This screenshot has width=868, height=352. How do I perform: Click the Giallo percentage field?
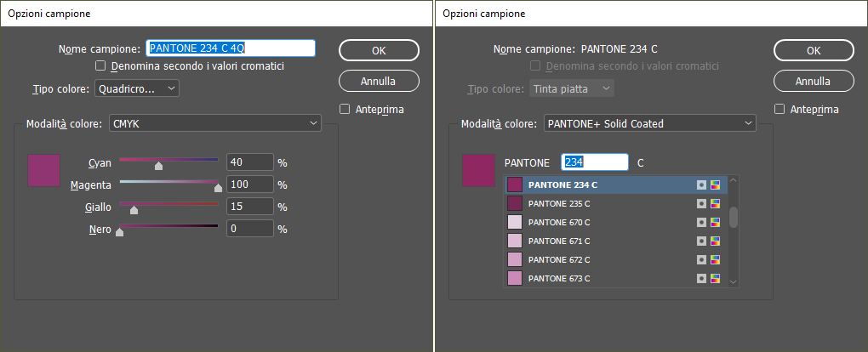250,207
